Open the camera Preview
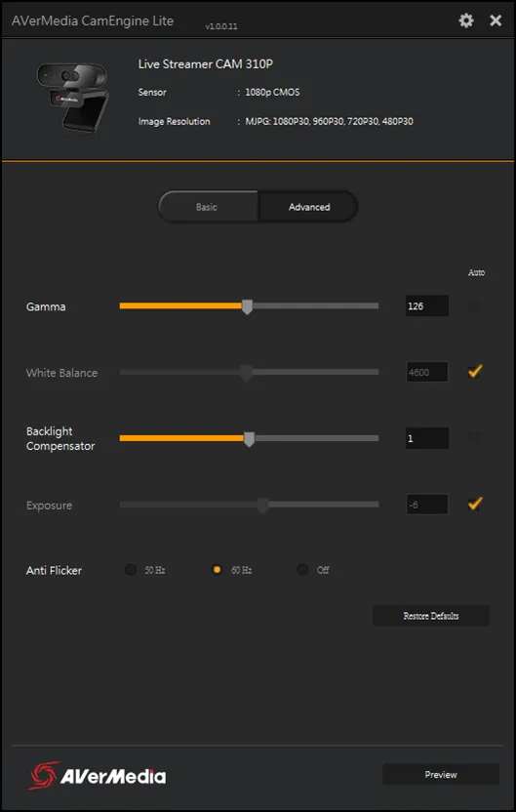Image resolution: width=516 pixels, height=812 pixels. click(441, 775)
